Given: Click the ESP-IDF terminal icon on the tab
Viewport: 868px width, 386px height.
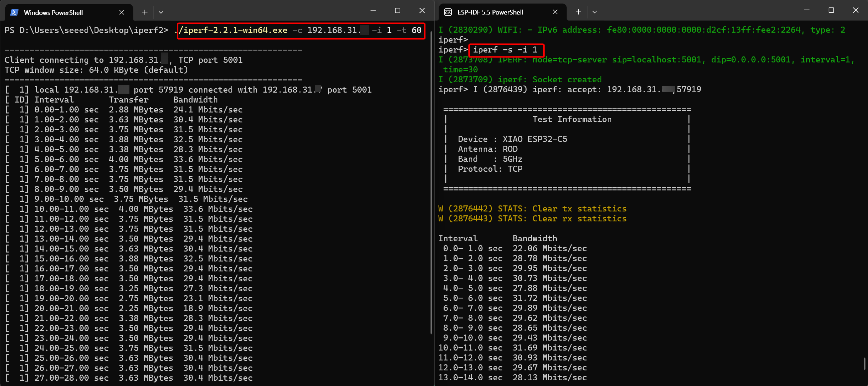Looking at the screenshot, I should [x=448, y=12].
